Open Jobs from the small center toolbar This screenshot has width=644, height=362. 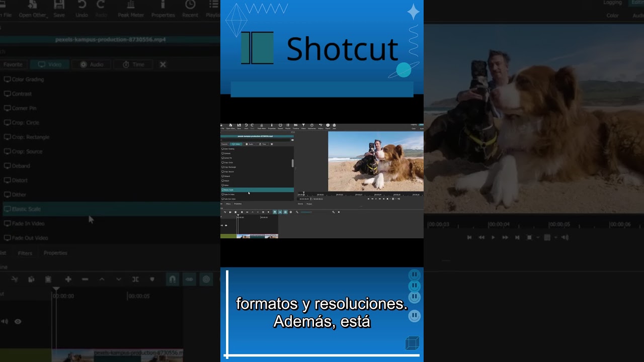(x=334, y=126)
